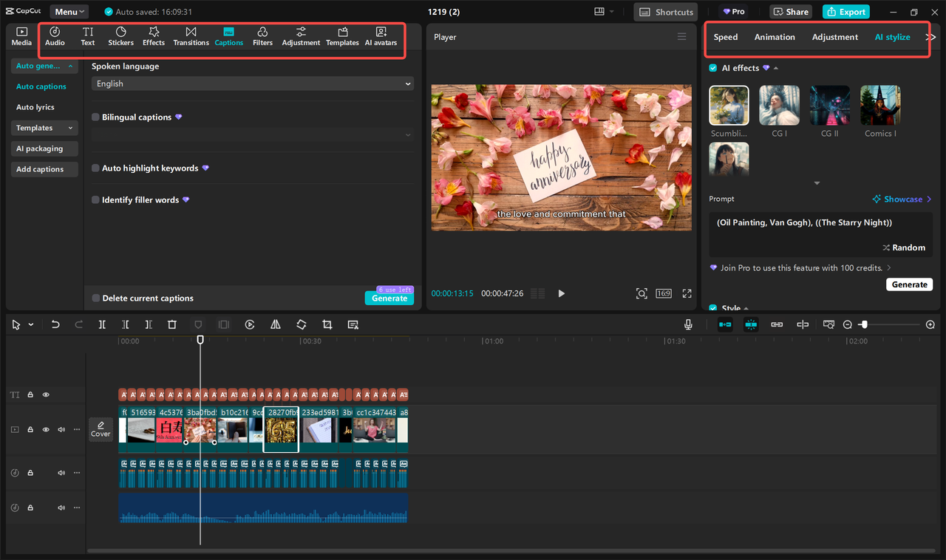Open the Audio panel
Viewport: 946px width, 560px height.
(55, 35)
